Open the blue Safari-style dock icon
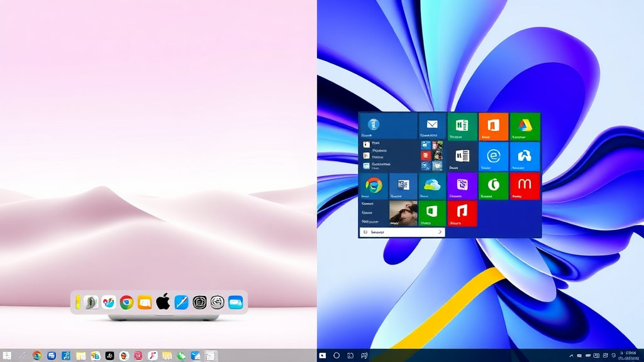 pyautogui.click(x=181, y=302)
